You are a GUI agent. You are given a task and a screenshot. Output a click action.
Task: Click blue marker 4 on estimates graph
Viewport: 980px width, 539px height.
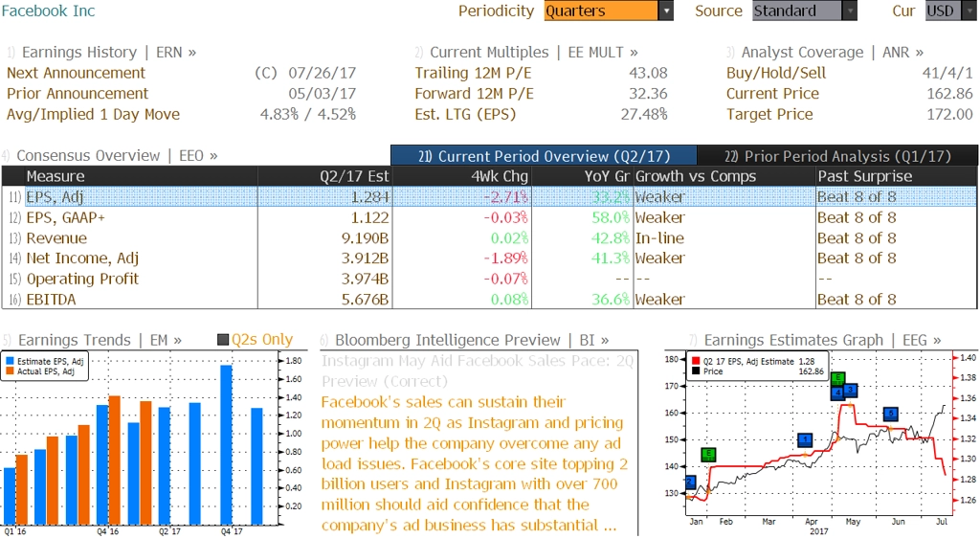click(837, 393)
